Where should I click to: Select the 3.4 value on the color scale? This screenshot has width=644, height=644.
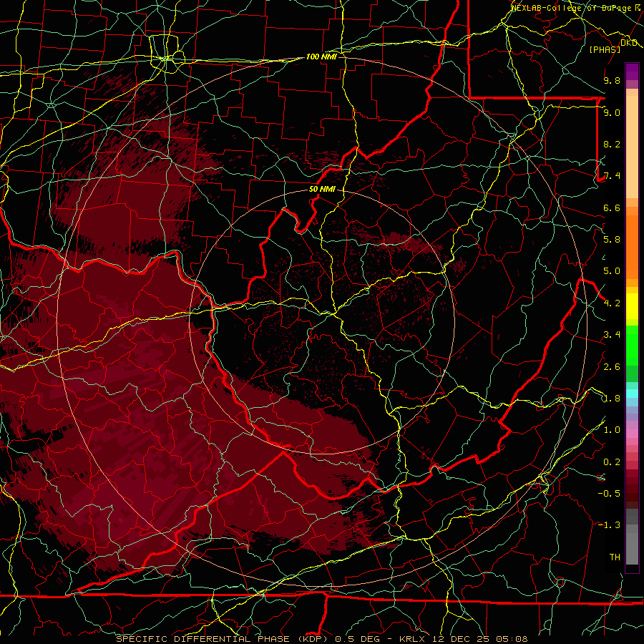(612, 335)
